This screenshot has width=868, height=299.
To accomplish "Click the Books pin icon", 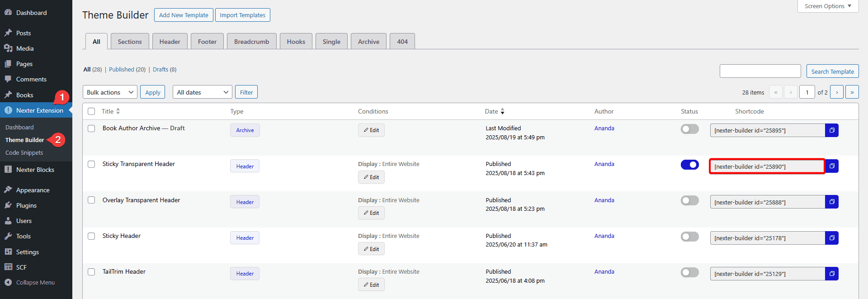I will pos(8,95).
